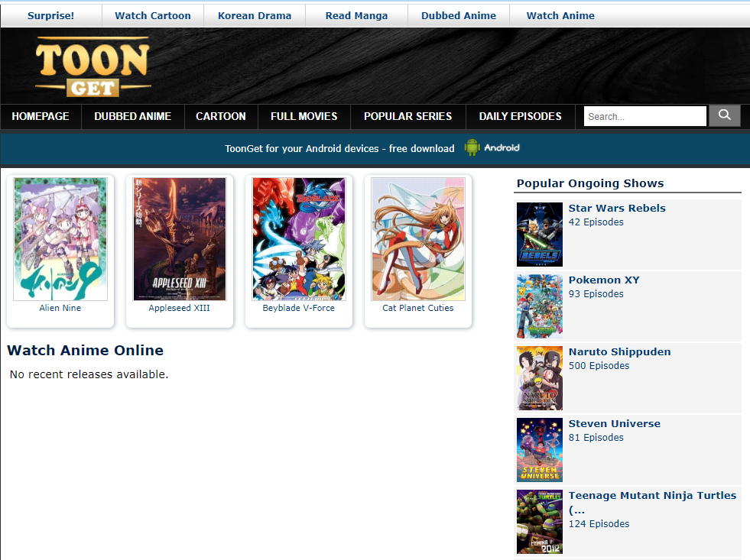Screen dimensions: 750x560
Task: Click the Appleseed XIII title link
Action: 180,308
